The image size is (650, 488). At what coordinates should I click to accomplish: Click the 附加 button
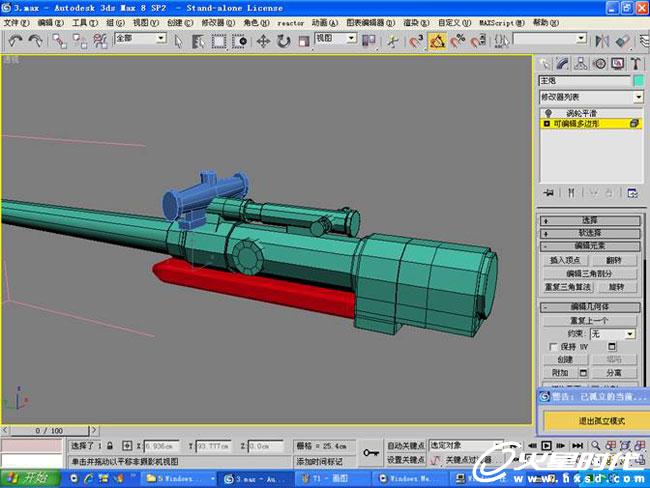560,373
